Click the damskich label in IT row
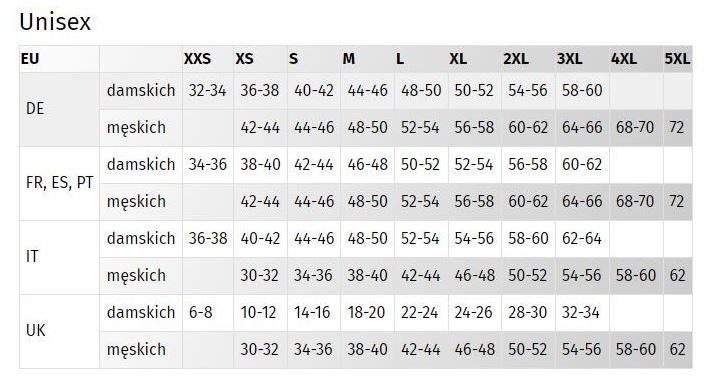Screen dimensions: 715x392 141,238
